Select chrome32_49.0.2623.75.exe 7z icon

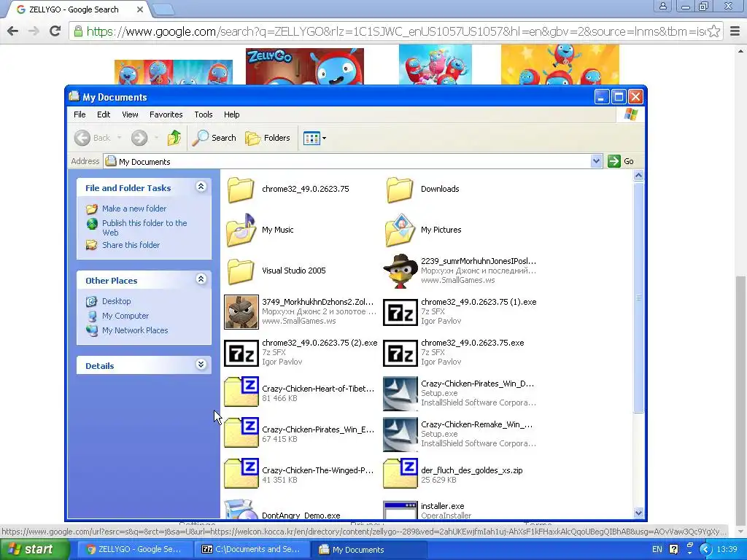(x=400, y=353)
